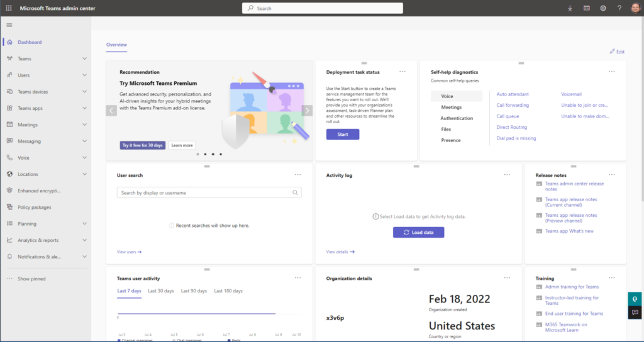Click the Teams apps sidebar icon
This screenshot has width=644, height=342.
[9, 108]
